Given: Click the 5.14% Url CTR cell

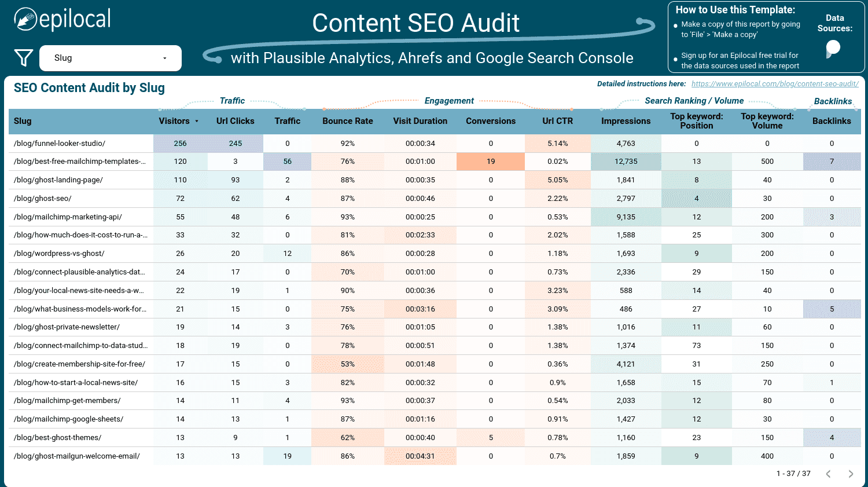Looking at the screenshot, I should 558,144.
